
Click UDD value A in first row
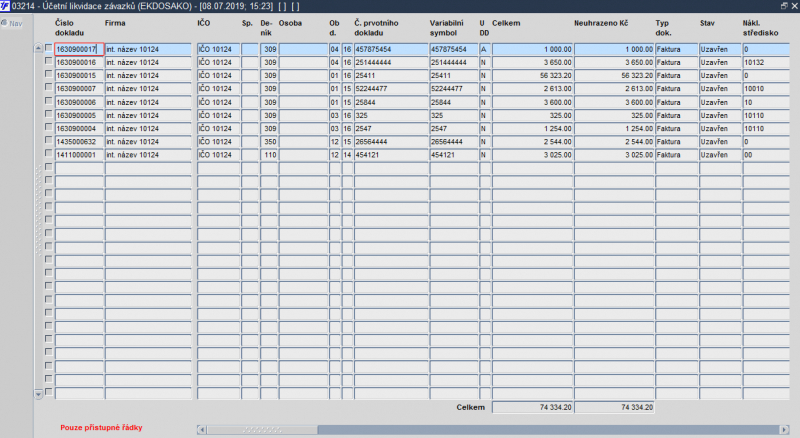[484, 49]
